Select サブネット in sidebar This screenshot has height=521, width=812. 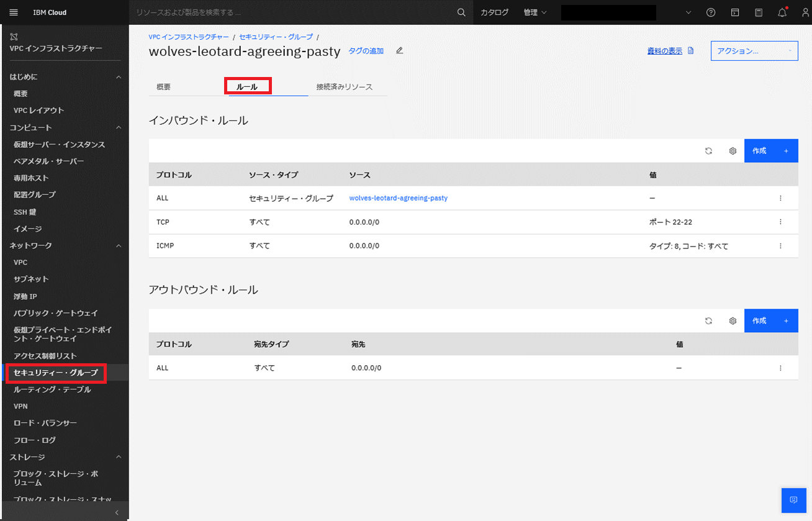click(x=31, y=279)
